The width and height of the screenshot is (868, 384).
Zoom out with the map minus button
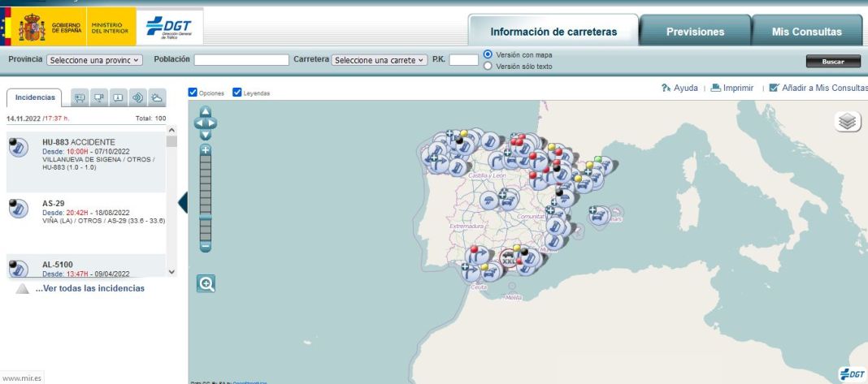[206, 245]
